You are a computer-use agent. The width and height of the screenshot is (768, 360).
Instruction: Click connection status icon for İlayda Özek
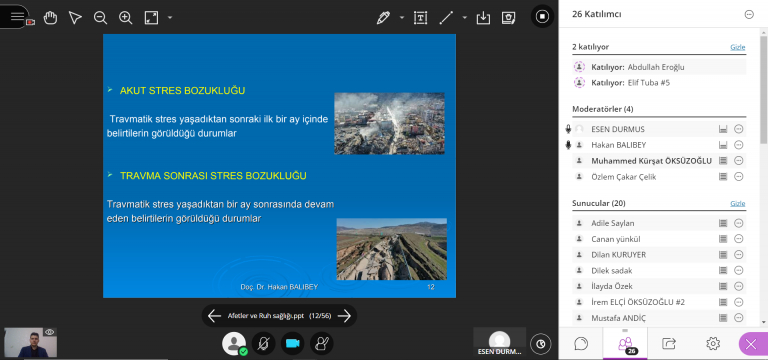[722, 286]
